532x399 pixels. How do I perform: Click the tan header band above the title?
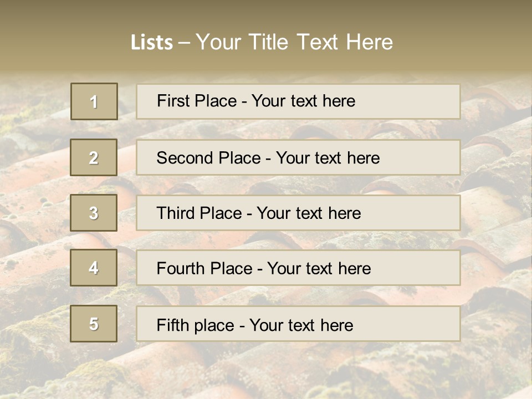[266, 13]
